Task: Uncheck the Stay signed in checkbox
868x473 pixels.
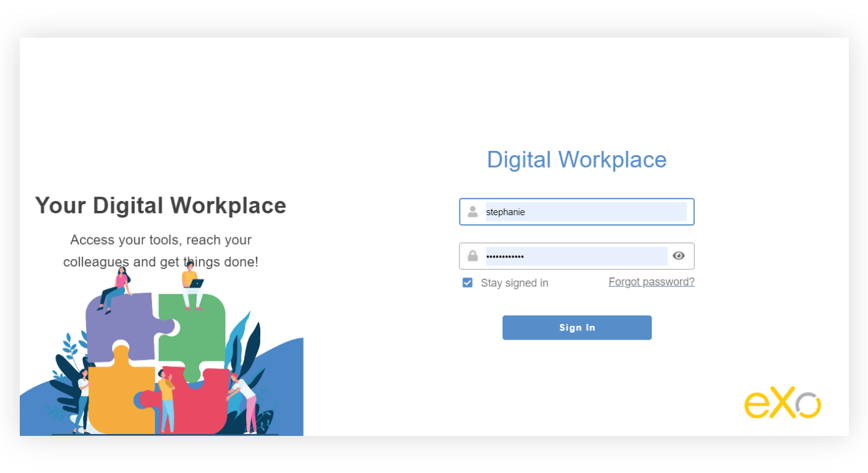Action: pos(467,283)
